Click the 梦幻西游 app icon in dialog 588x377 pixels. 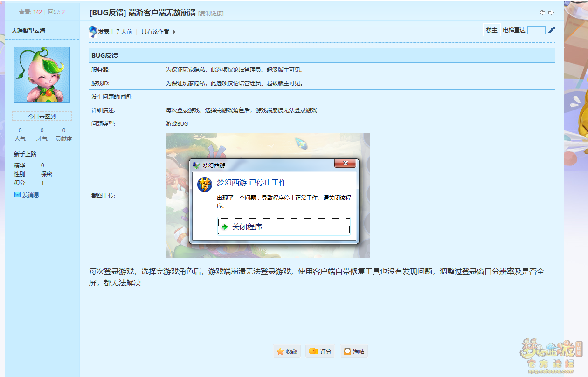(204, 185)
